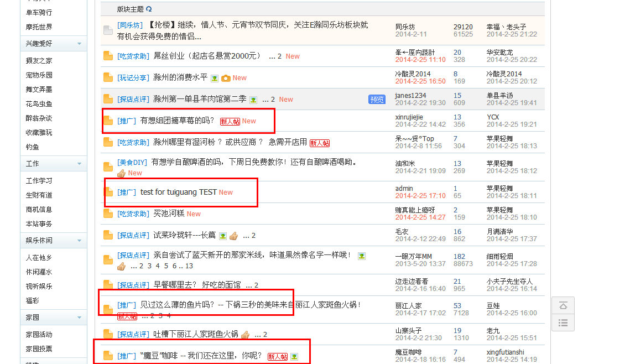Click the camera icon beside 滁州的消费水平
Viewport: 630px width, 364px height.
226,79
